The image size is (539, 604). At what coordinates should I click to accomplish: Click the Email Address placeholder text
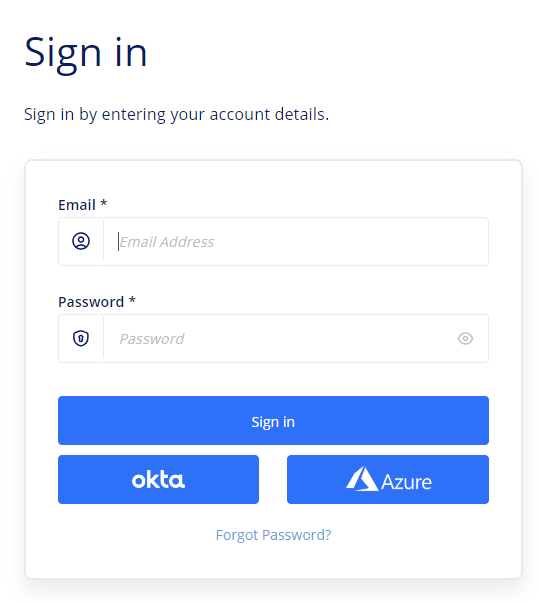pyautogui.click(x=166, y=242)
